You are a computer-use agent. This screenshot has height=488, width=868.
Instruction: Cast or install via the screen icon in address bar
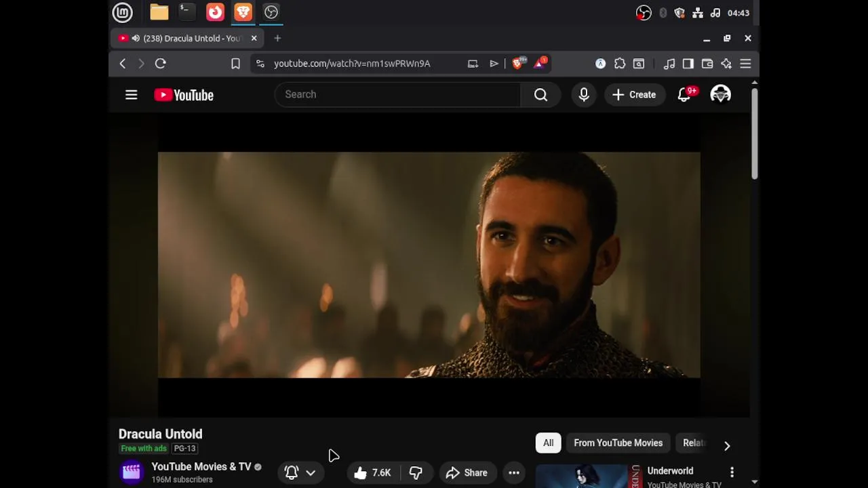pyautogui.click(x=473, y=64)
